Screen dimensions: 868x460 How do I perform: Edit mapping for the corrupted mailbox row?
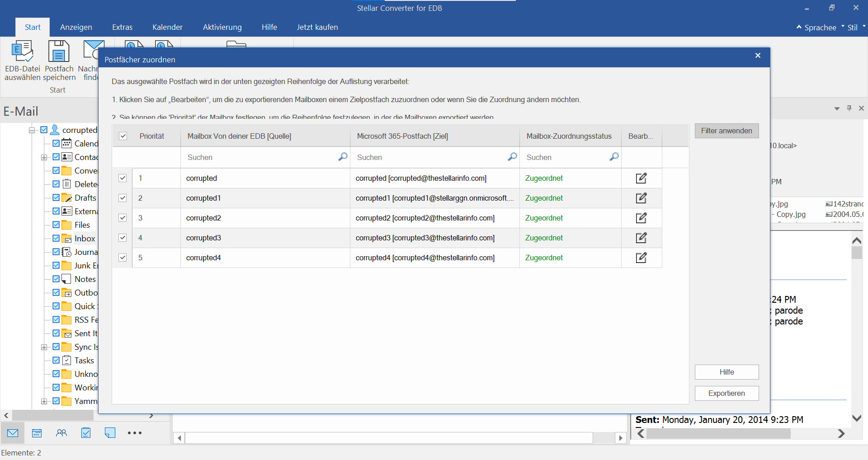[x=641, y=178]
